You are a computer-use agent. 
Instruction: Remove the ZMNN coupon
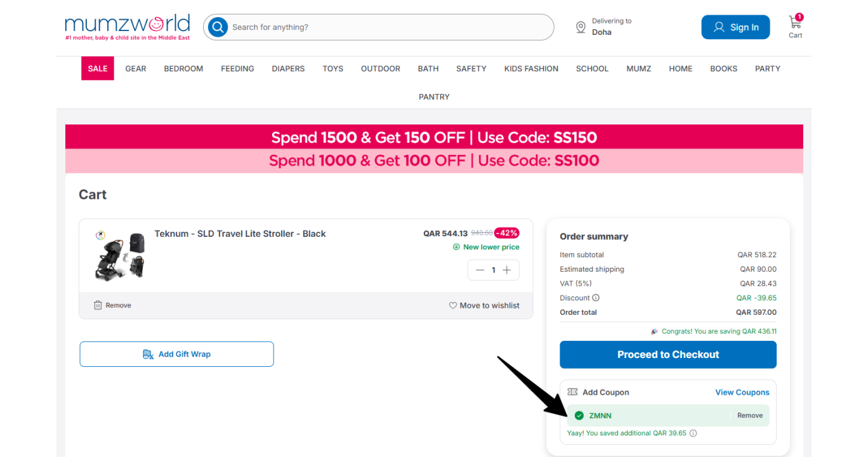point(750,416)
